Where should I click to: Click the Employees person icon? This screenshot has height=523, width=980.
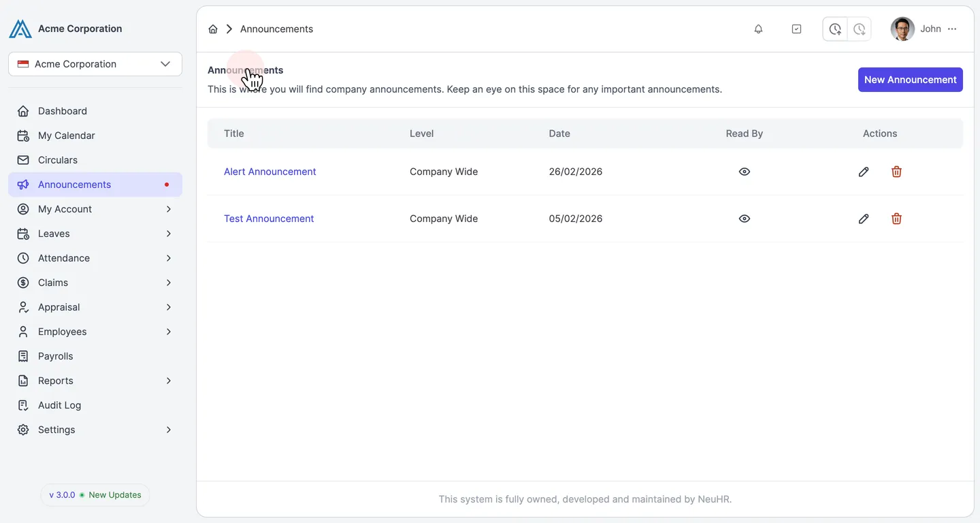click(x=23, y=332)
